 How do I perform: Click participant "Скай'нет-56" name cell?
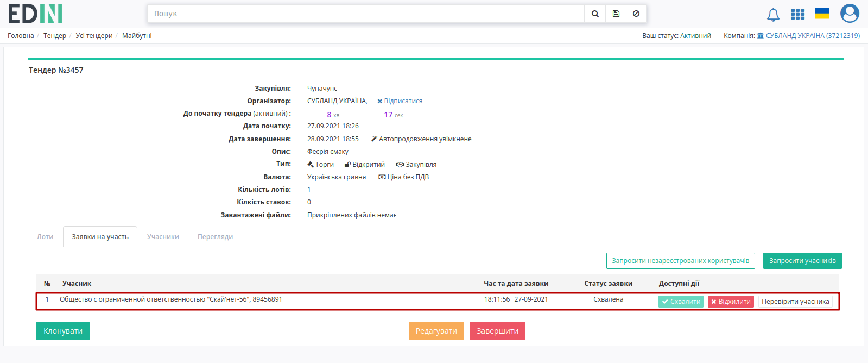pos(171,299)
